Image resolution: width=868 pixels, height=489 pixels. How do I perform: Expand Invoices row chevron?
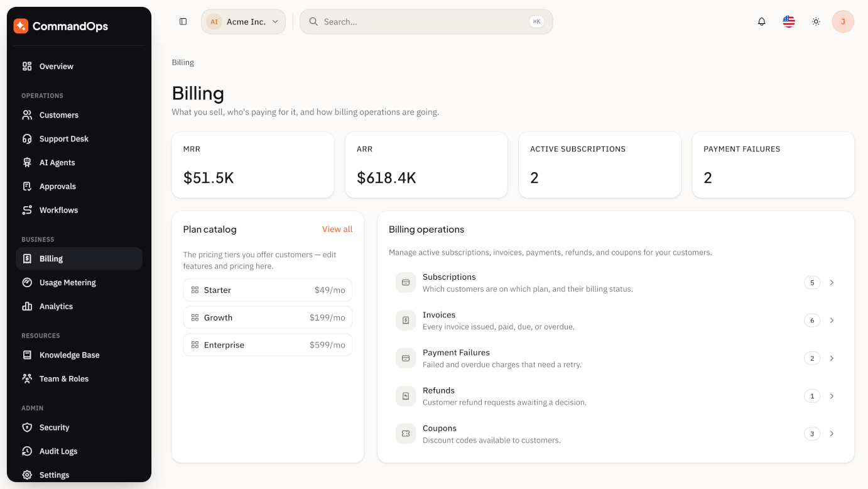(x=832, y=321)
